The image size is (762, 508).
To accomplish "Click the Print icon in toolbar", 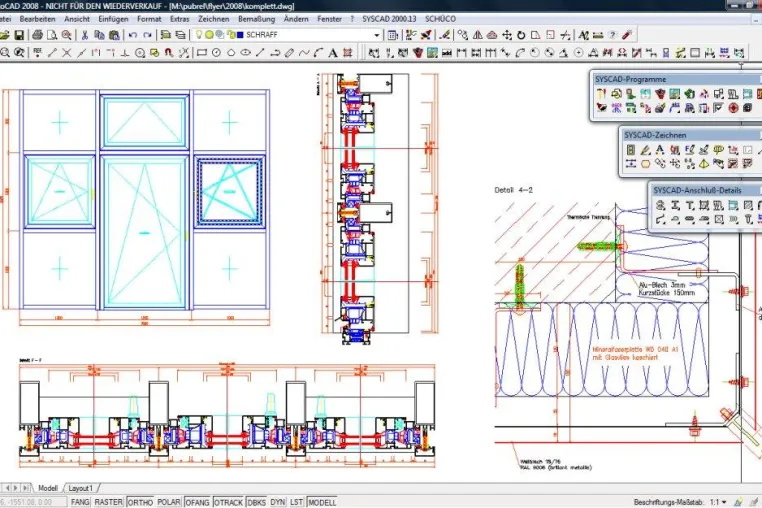I will [37, 35].
